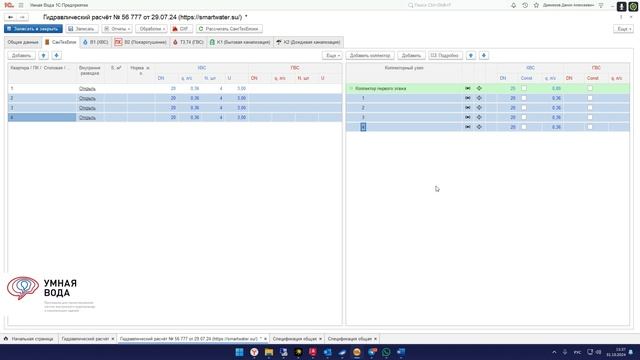Open the Обработки dropdown menu
The width and height of the screenshot is (640, 360).
pyautogui.click(x=151, y=29)
